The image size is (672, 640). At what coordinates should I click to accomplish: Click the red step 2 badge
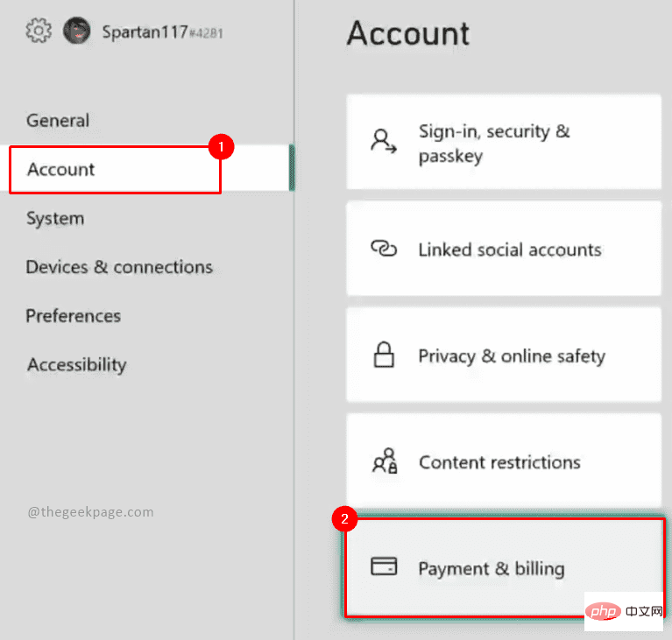pyautogui.click(x=344, y=518)
